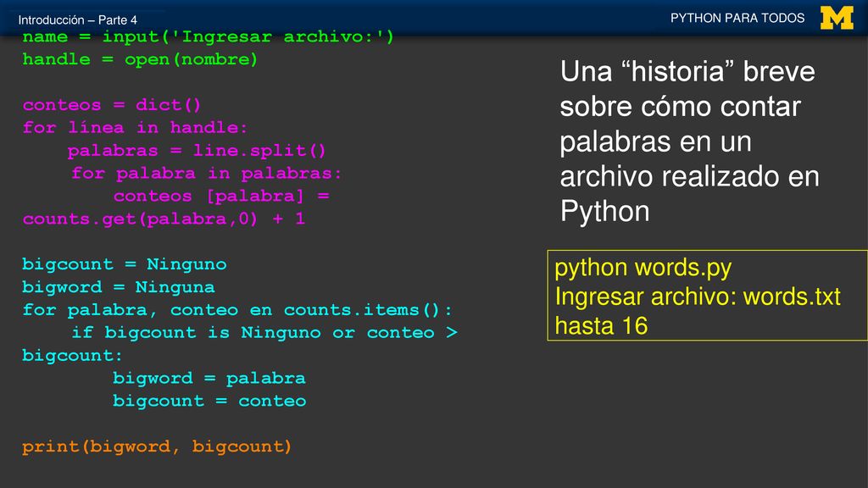Click the output line 'hasta 16'

pyautogui.click(x=601, y=326)
